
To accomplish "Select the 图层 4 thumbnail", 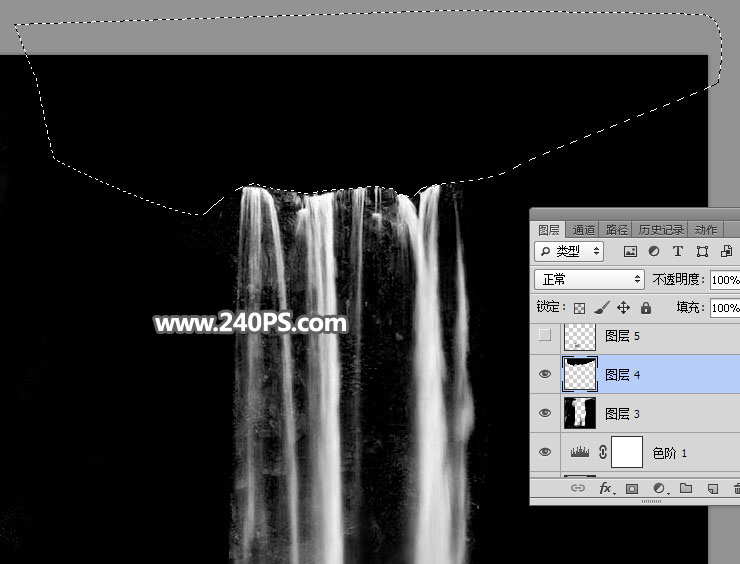I will pyautogui.click(x=580, y=374).
